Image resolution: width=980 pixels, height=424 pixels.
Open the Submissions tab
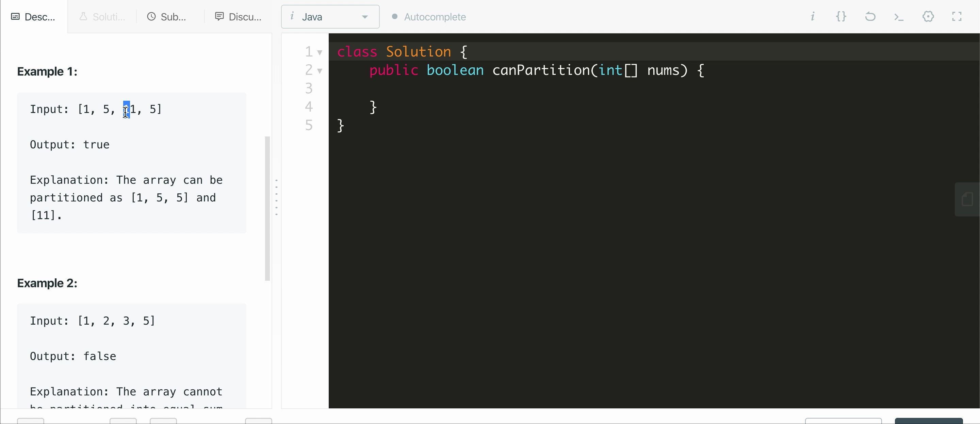(167, 17)
